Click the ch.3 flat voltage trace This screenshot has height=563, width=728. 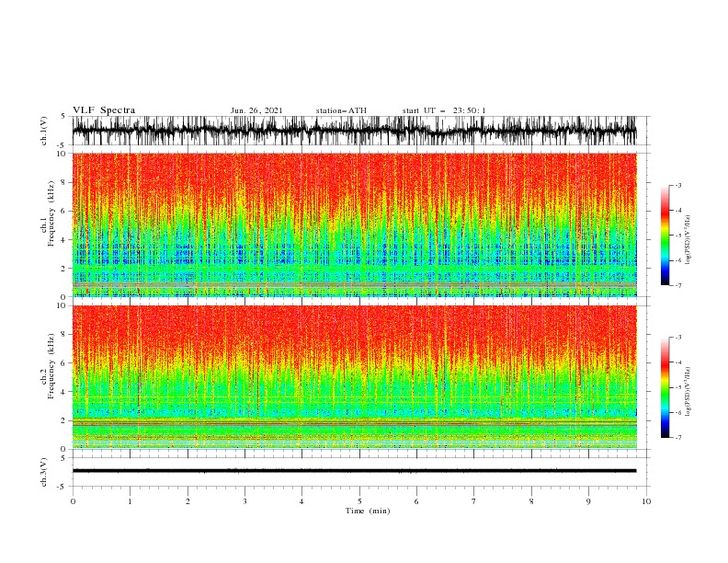pos(354,471)
